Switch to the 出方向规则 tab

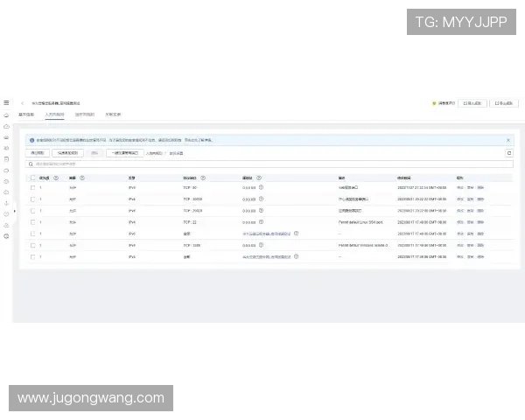point(85,114)
